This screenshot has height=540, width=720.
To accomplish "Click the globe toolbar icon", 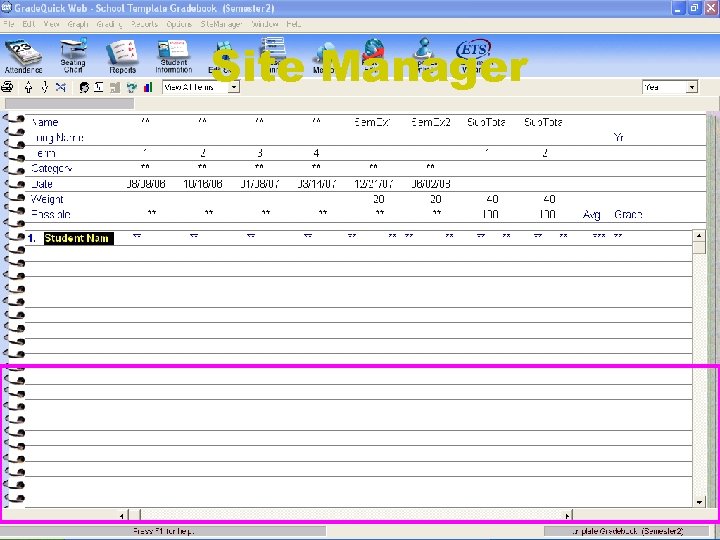I will 373,50.
